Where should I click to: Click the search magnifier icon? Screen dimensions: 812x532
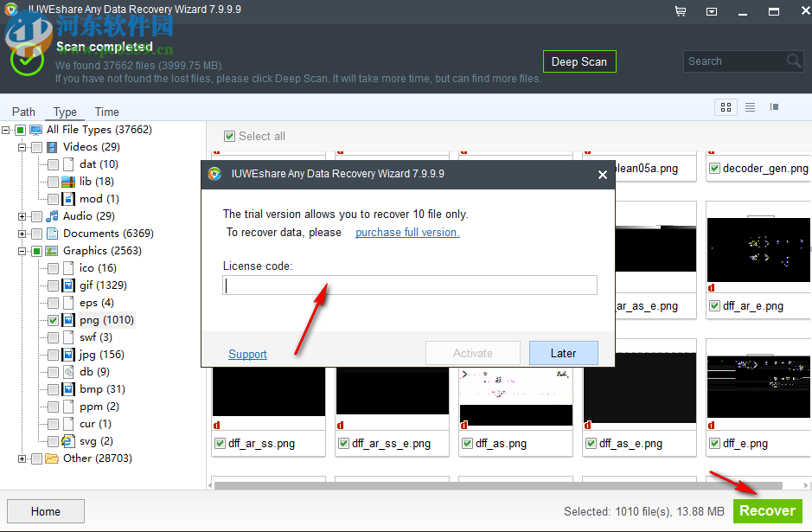tap(793, 61)
